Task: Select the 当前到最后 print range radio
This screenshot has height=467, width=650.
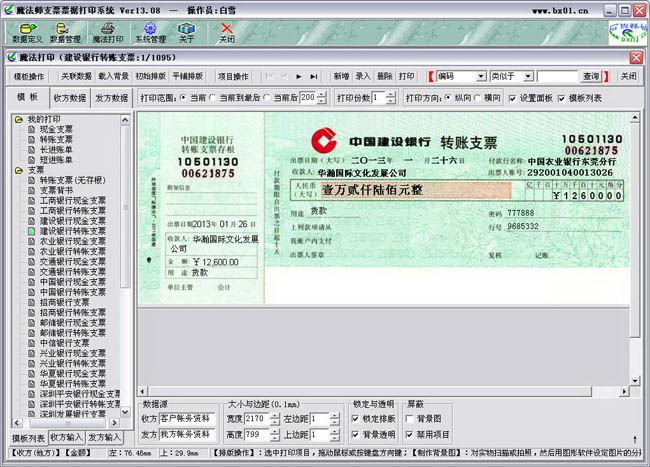Action: pos(213,98)
